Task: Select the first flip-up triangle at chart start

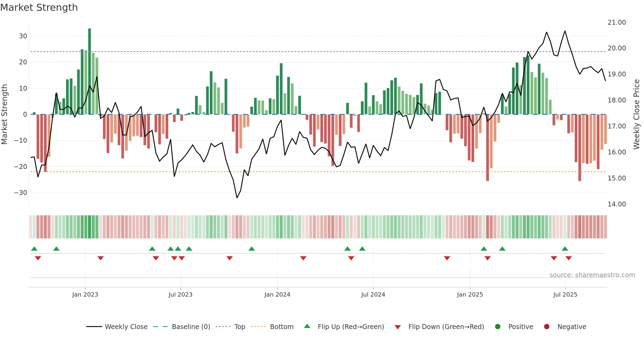Action: [34, 249]
